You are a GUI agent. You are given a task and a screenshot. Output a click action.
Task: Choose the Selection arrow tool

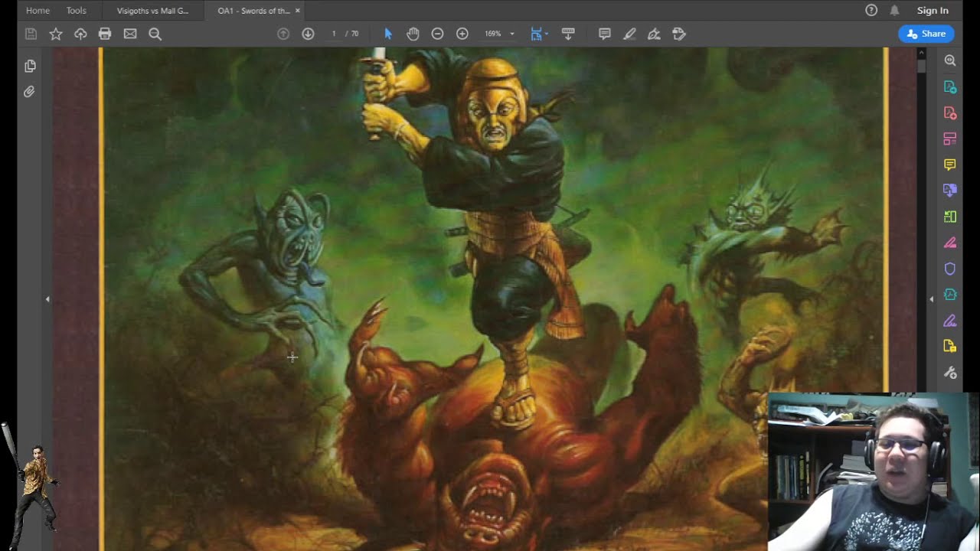point(388,34)
